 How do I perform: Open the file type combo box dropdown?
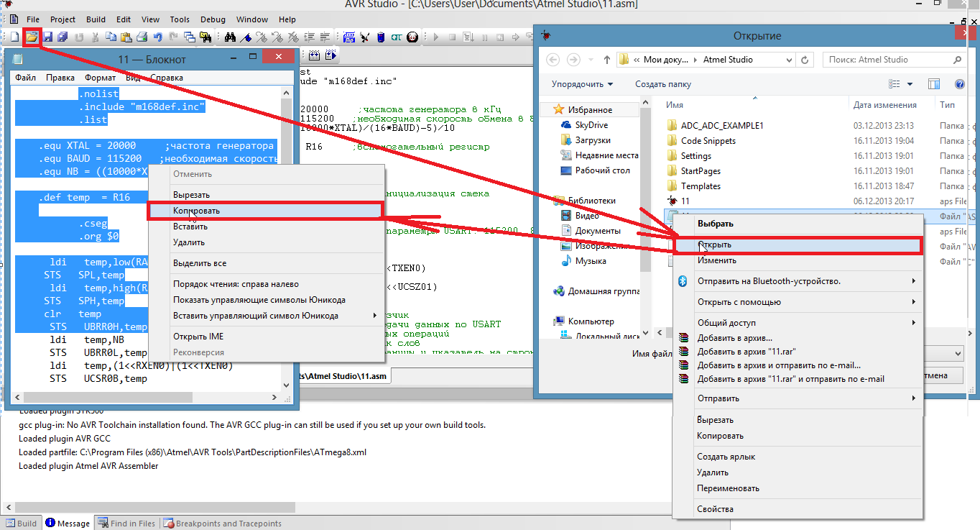click(958, 354)
